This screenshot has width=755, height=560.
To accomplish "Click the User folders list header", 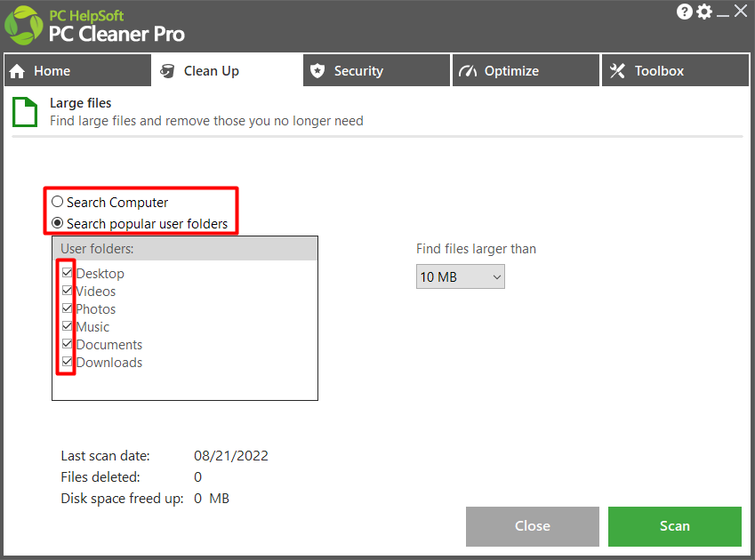I will pos(185,249).
